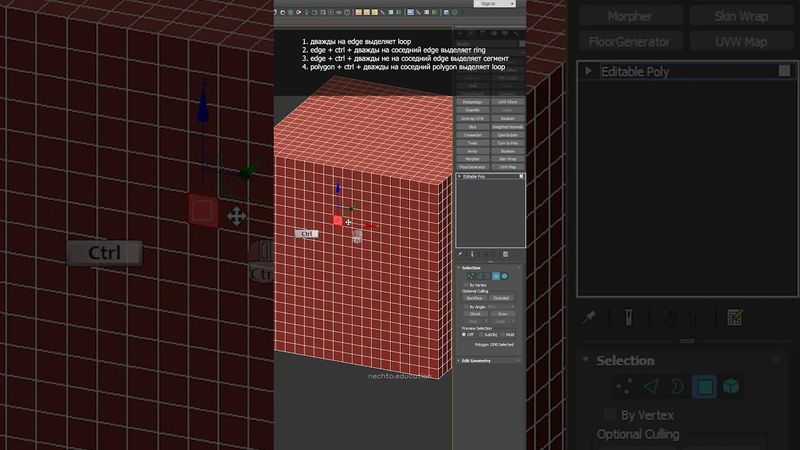Click the Chamfer modifier button
800x450 pixels.
pos(473,110)
